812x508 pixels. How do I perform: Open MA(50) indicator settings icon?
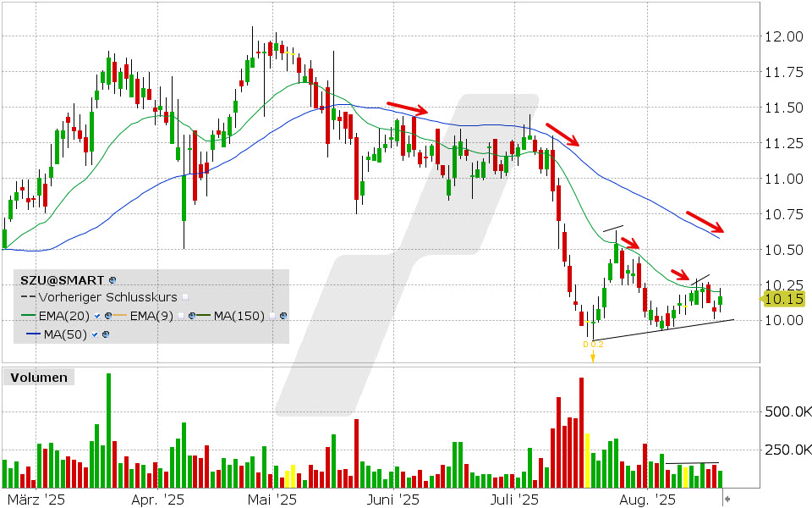(106, 334)
